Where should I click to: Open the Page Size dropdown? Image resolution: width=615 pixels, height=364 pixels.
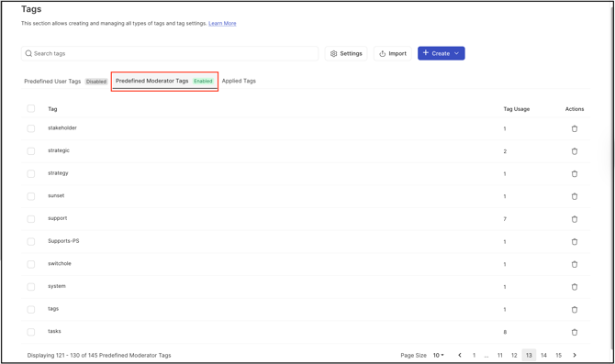438,355
